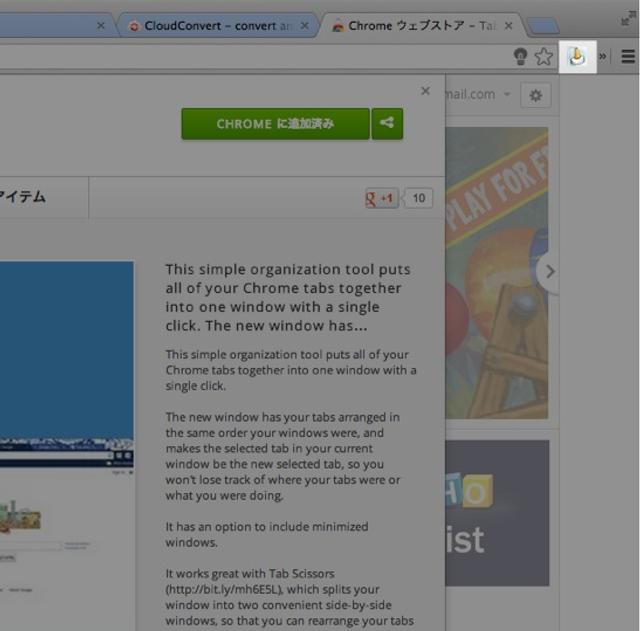The width and height of the screenshot is (640, 631).
Task: Click the 'It has an option to include minimized windows' text
Action: tap(267, 534)
